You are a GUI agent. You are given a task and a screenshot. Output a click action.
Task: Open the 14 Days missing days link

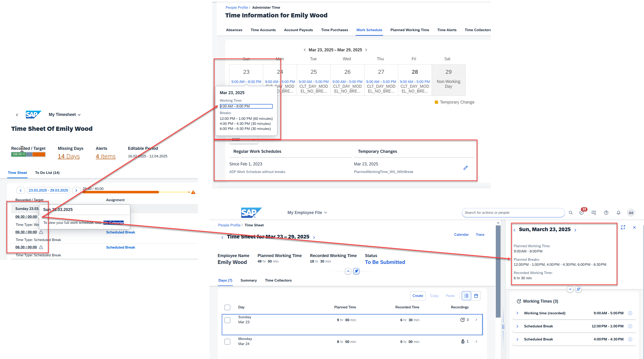tap(69, 156)
